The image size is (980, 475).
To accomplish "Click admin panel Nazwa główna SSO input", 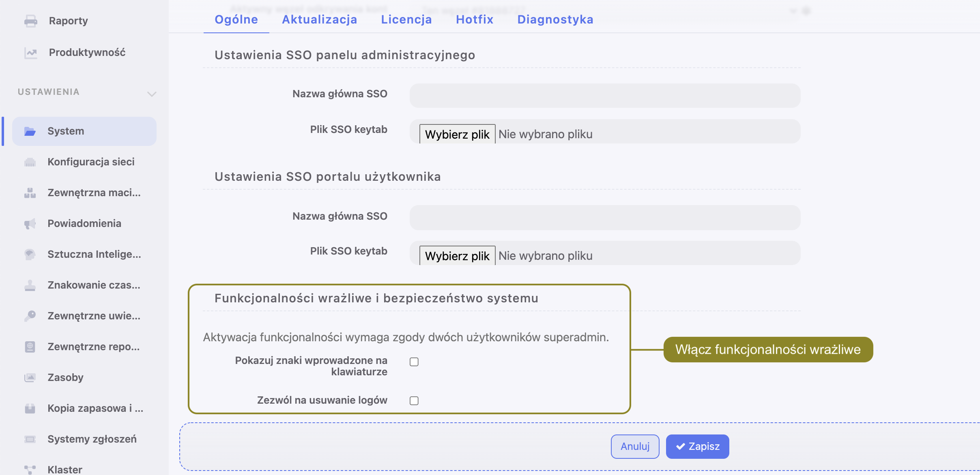I will coord(604,96).
